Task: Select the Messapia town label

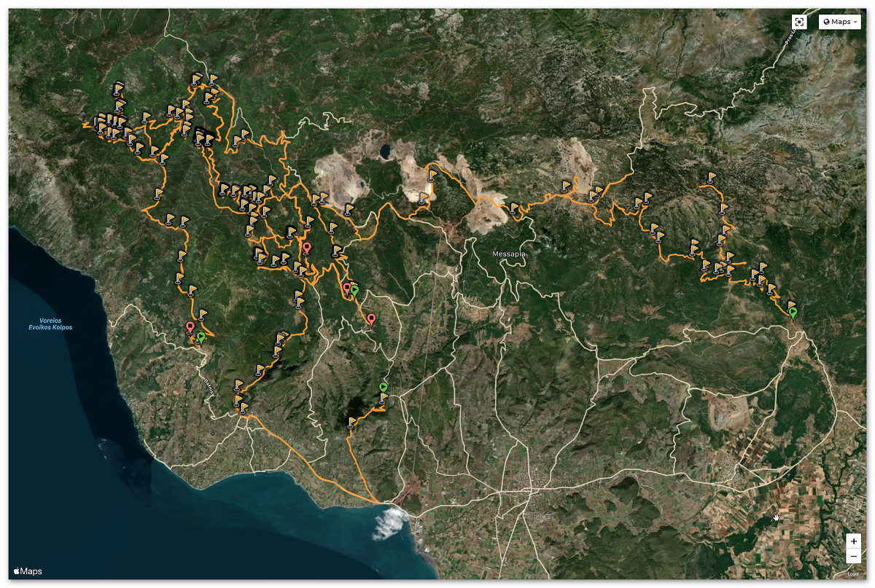Action: [x=509, y=254]
